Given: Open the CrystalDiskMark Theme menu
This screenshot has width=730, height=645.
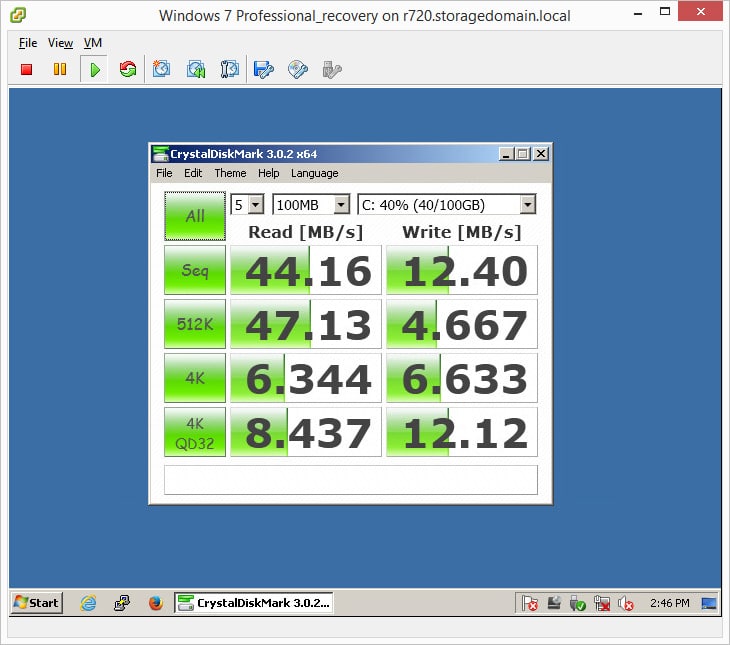Looking at the screenshot, I should pos(230,173).
